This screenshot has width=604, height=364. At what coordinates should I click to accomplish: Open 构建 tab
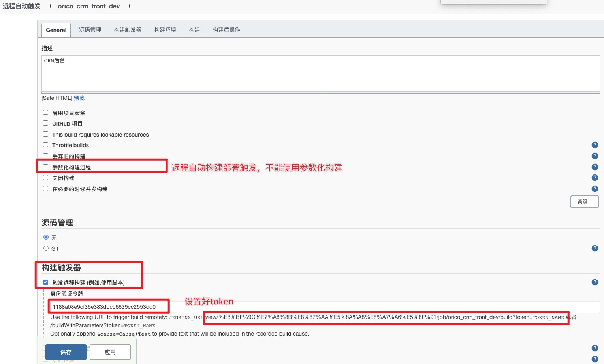194,30
